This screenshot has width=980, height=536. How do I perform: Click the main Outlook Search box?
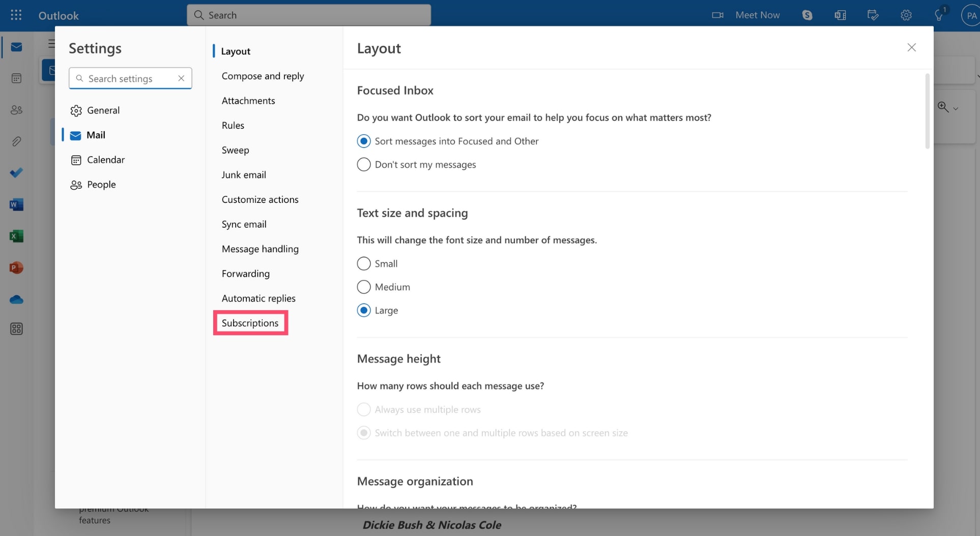pyautogui.click(x=308, y=15)
